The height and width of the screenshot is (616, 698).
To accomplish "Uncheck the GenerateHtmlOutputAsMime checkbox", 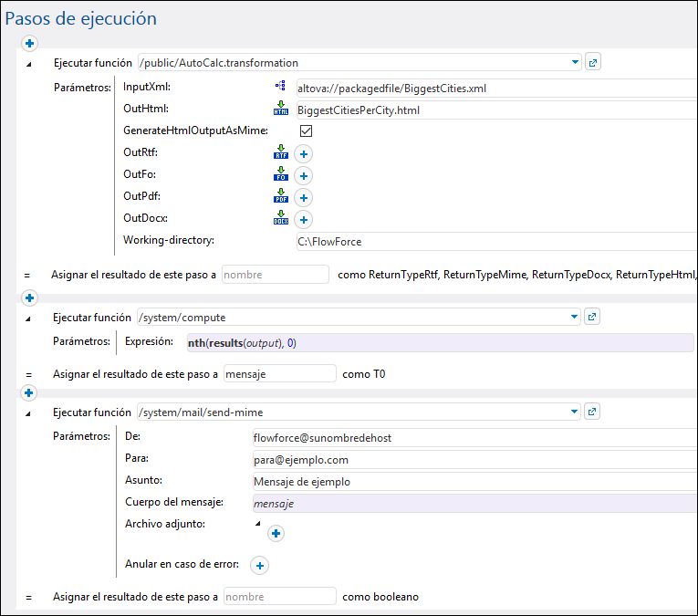I will point(307,131).
